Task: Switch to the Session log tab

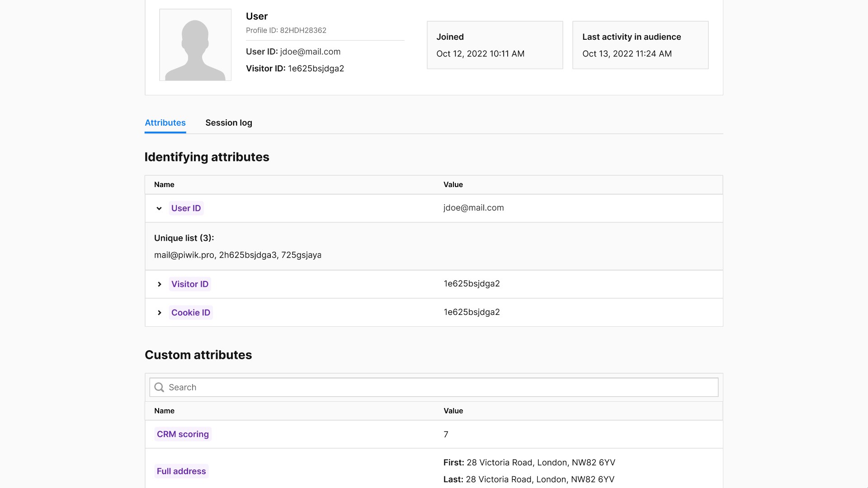Action: coord(228,123)
